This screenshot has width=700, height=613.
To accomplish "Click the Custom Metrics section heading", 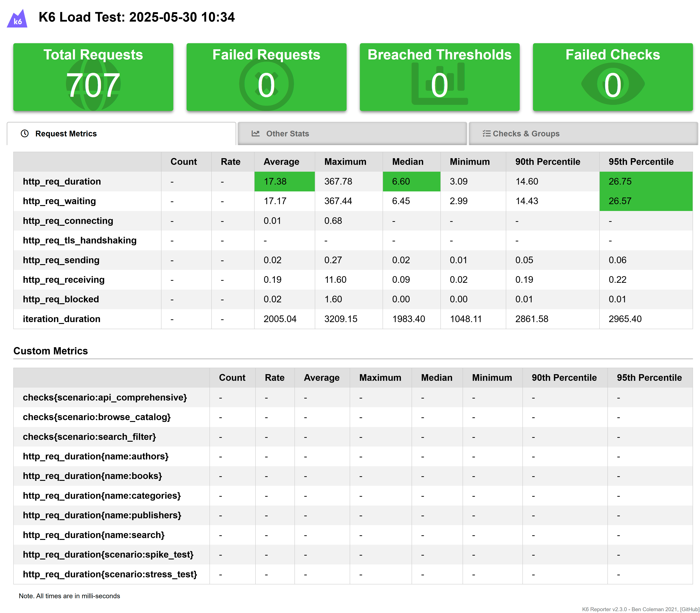I will [51, 351].
